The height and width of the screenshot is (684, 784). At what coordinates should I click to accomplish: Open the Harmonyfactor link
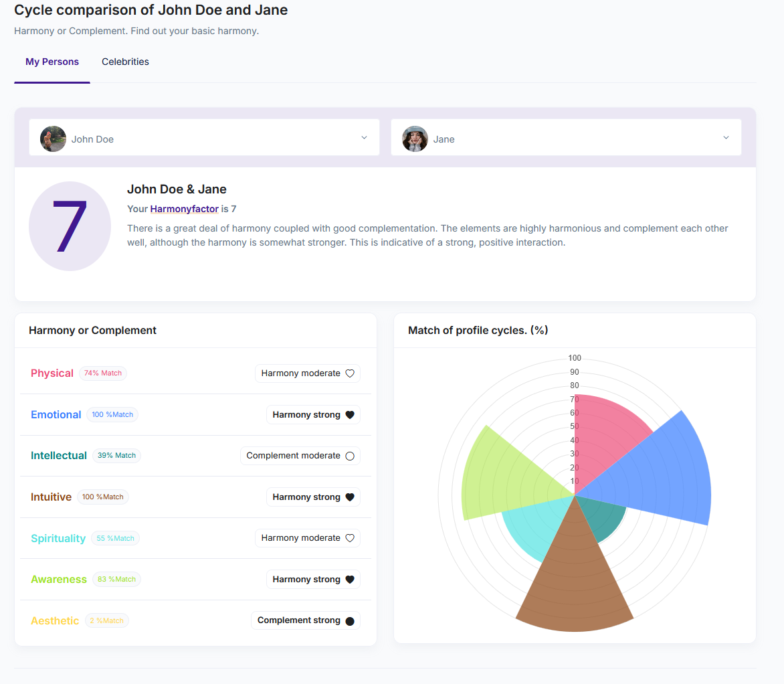coord(185,209)
